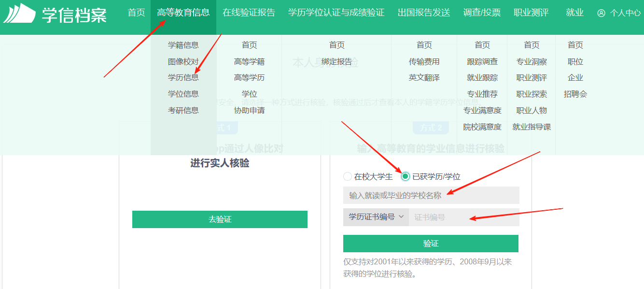Open the 首页 tab in top navigation

coord(136,13)
